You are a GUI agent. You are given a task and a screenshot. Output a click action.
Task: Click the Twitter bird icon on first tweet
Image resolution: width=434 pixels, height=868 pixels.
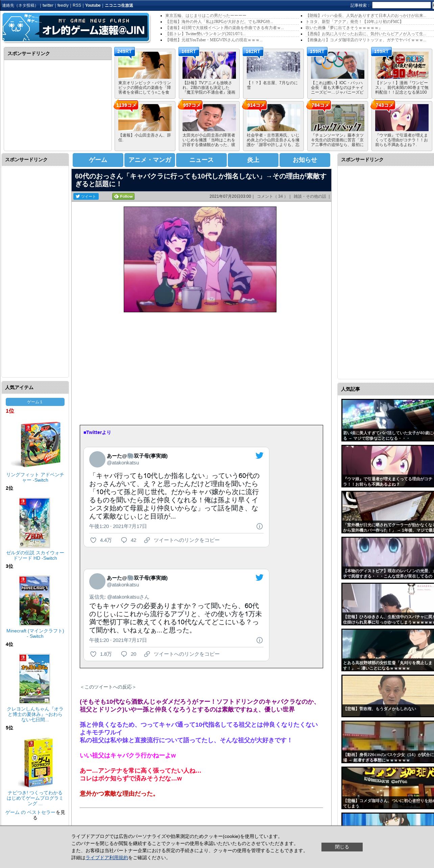click(x=259, y=455)
